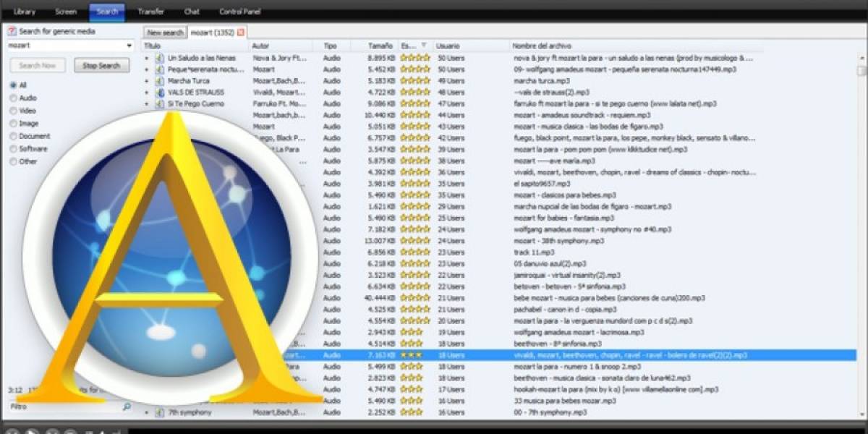The height and width of the screenshot is (434, 868).
Task: Click the file icon of Peque*serenata noctu...
Action: coord(160,69)
